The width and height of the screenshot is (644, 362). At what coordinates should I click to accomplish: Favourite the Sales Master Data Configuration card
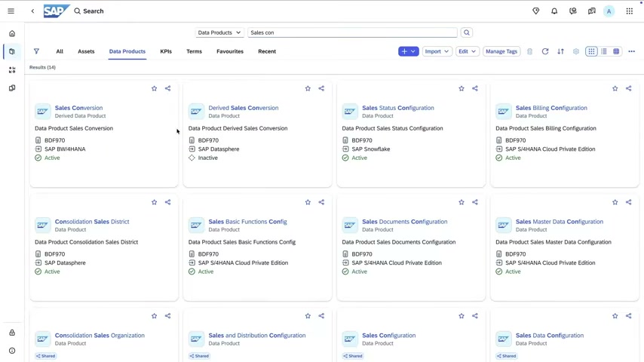point(615,202)
